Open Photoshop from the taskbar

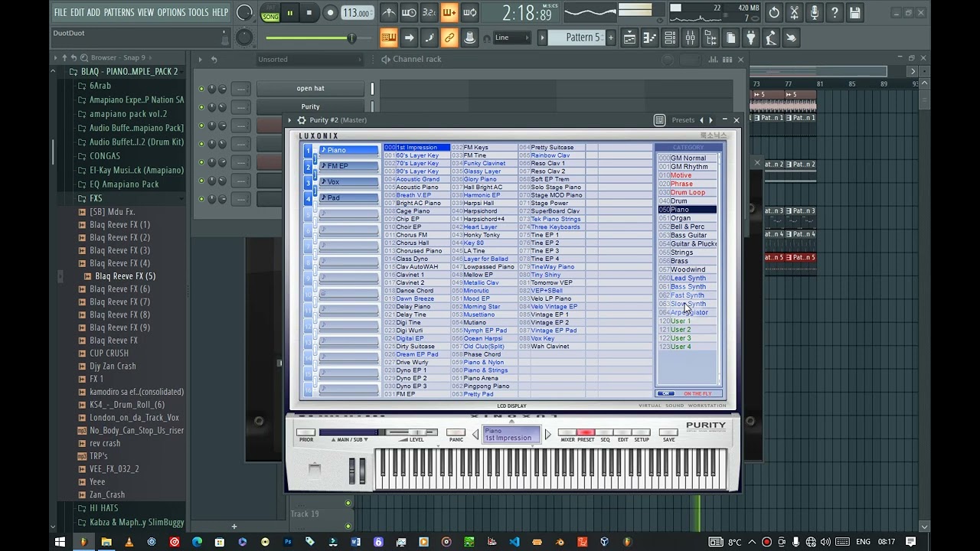tap(288, 542)
